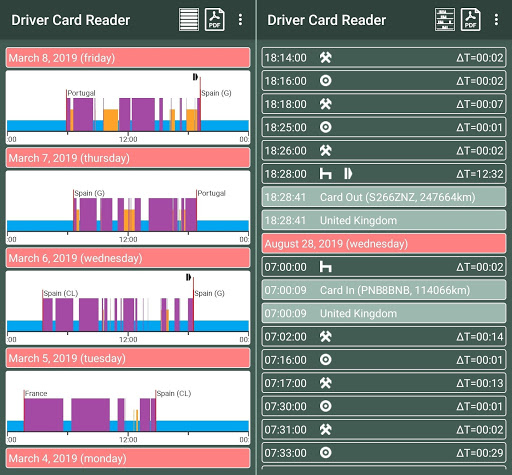This screenshot has width=512, height=475.
Task: Select the 18:14:00 work activity entry
Action: tap(384, 58)
